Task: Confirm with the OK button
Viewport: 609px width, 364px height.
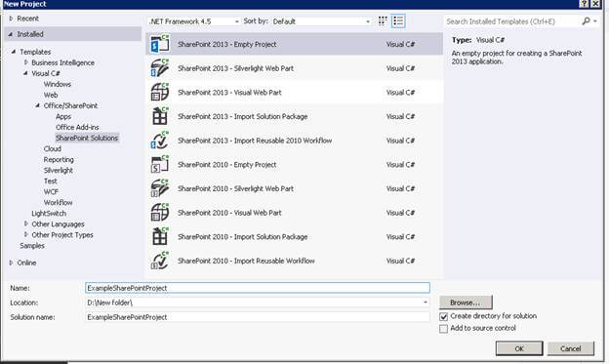Action: point(519,348)
